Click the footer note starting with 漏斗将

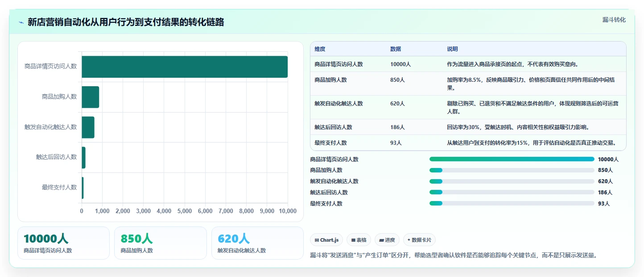click(454, 256)
